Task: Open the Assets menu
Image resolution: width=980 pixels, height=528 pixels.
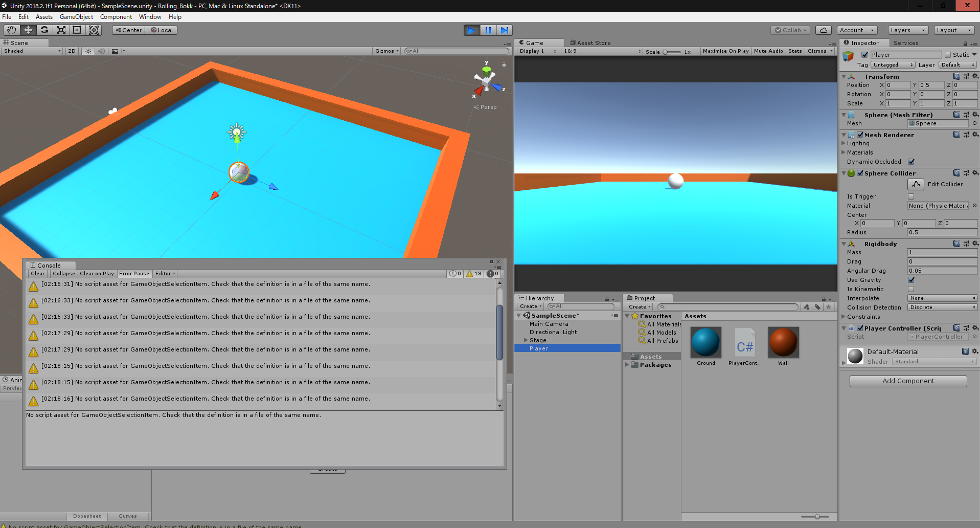Action: 44,17
